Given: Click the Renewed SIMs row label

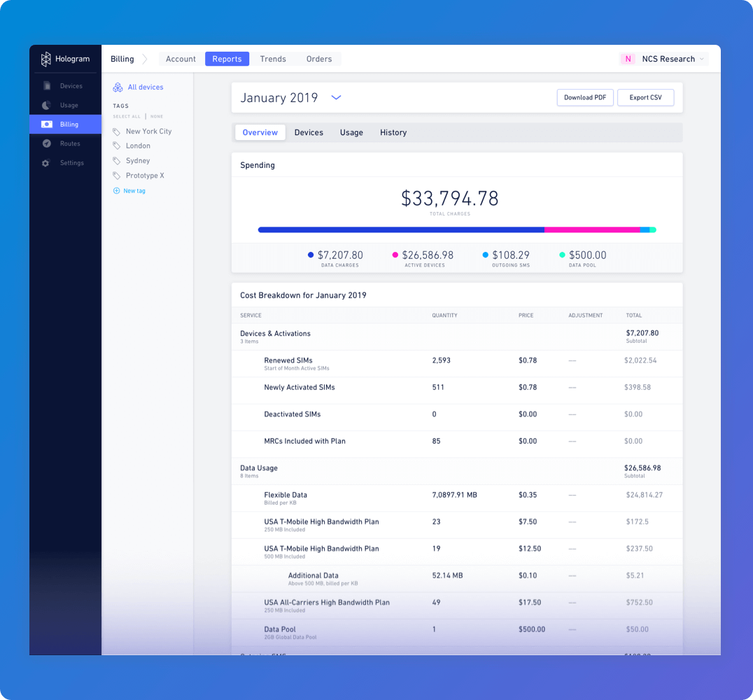Looking at the screenshot, I should pyautogui.click(x=288, y=360).
